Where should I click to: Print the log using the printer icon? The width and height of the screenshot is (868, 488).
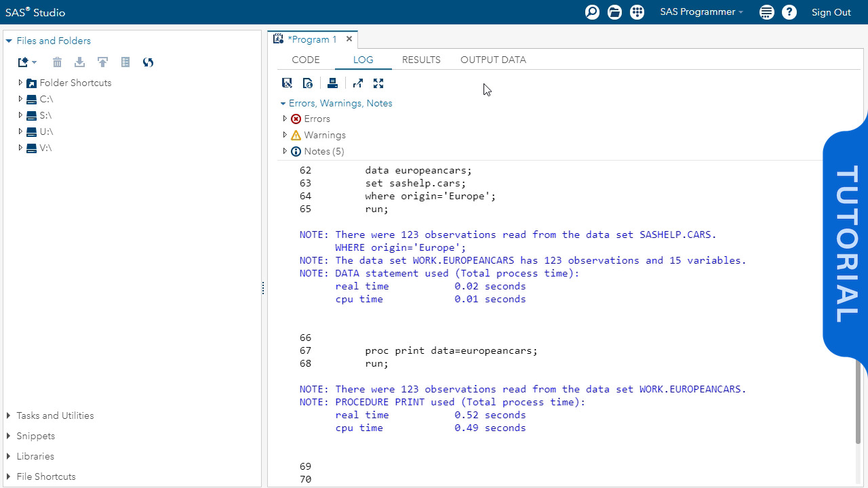(332, 83)
